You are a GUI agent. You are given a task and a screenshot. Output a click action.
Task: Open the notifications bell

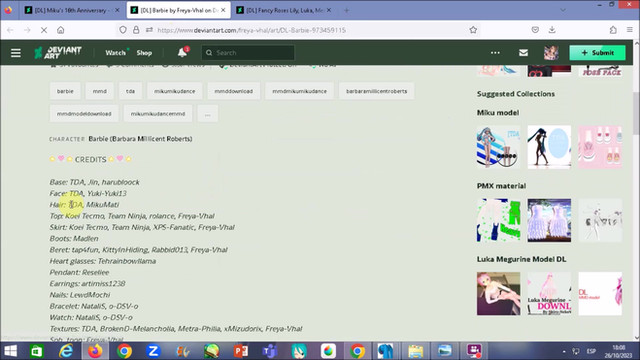point(182,52)
